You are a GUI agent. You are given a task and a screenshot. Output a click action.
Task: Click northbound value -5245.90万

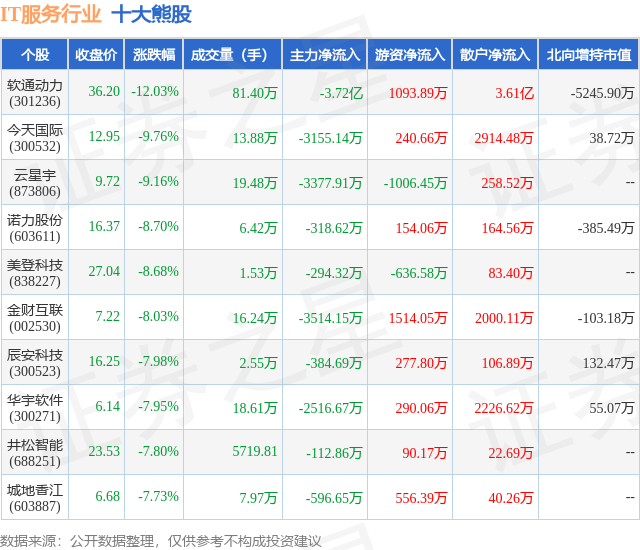pyautogui.click(x=602, y=93)
